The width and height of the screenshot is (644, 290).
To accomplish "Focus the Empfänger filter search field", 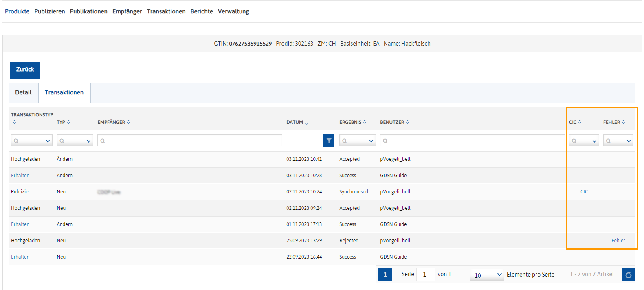I will [x=190, y=141].
